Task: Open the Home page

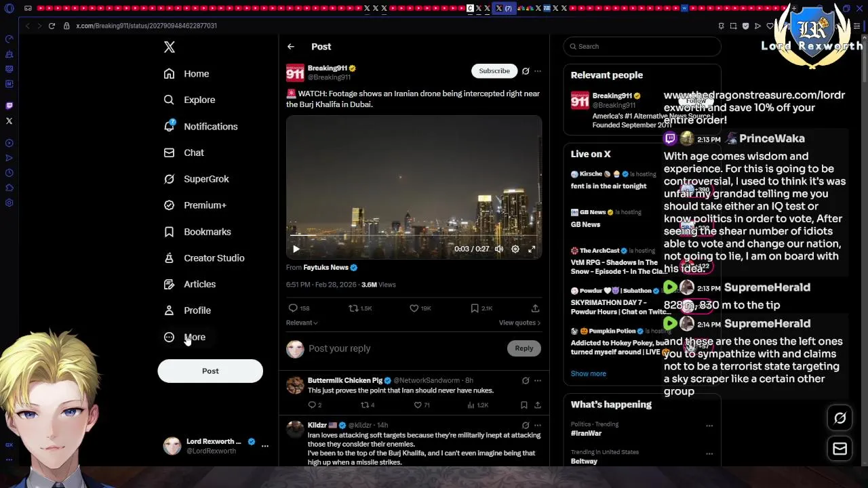Action: 186,74
